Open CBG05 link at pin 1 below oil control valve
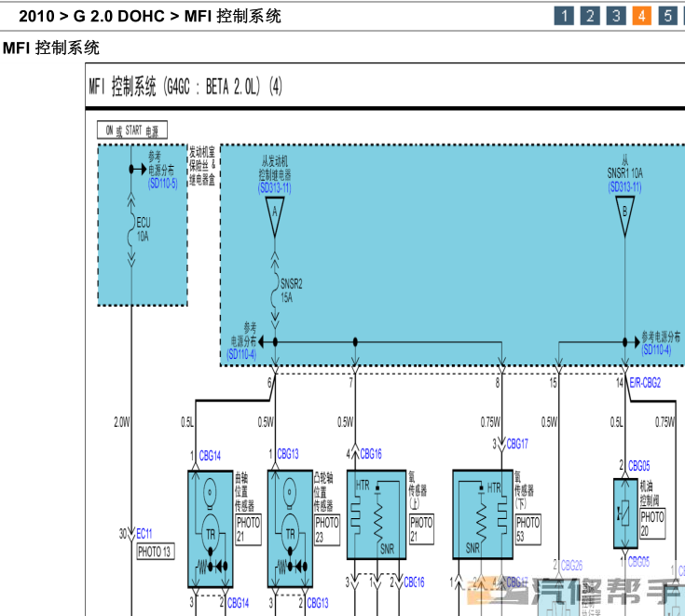Viewport: 685px width, 616px height. (x=638, y=561)
